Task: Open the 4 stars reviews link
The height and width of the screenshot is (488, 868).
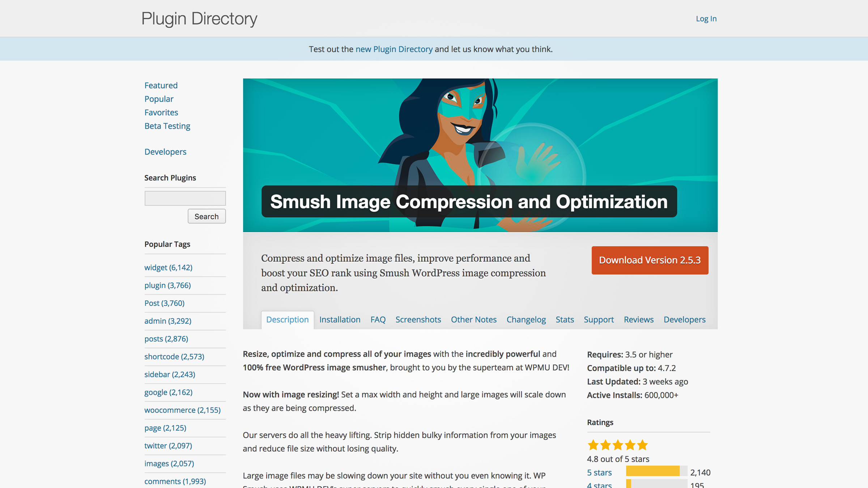Action: 599,485
